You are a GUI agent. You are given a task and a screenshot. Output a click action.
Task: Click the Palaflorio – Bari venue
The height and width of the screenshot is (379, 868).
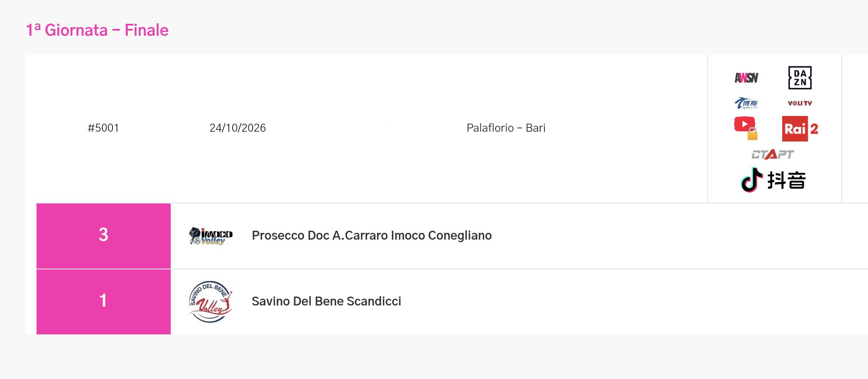506,128
